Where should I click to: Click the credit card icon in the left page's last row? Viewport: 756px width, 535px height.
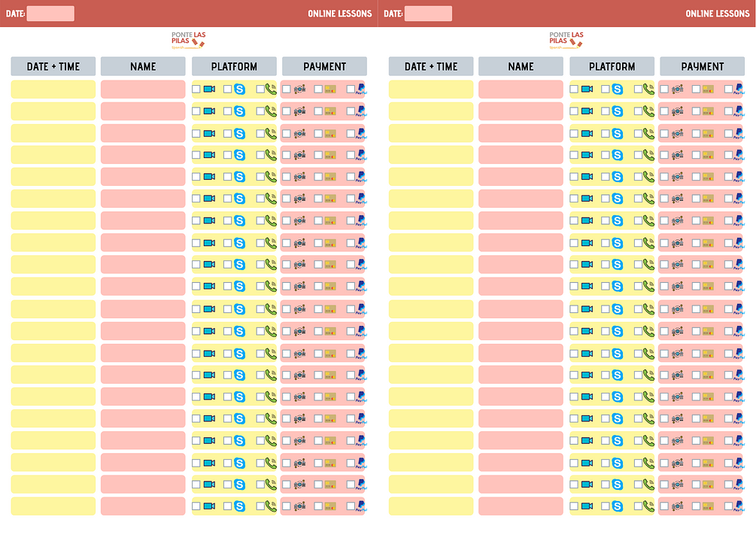pos(330,506)
